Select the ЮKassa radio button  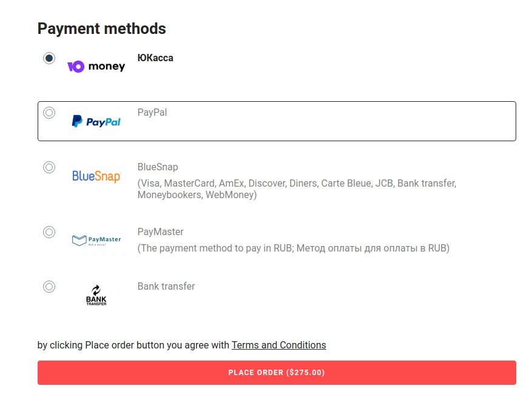pos(49,58)
